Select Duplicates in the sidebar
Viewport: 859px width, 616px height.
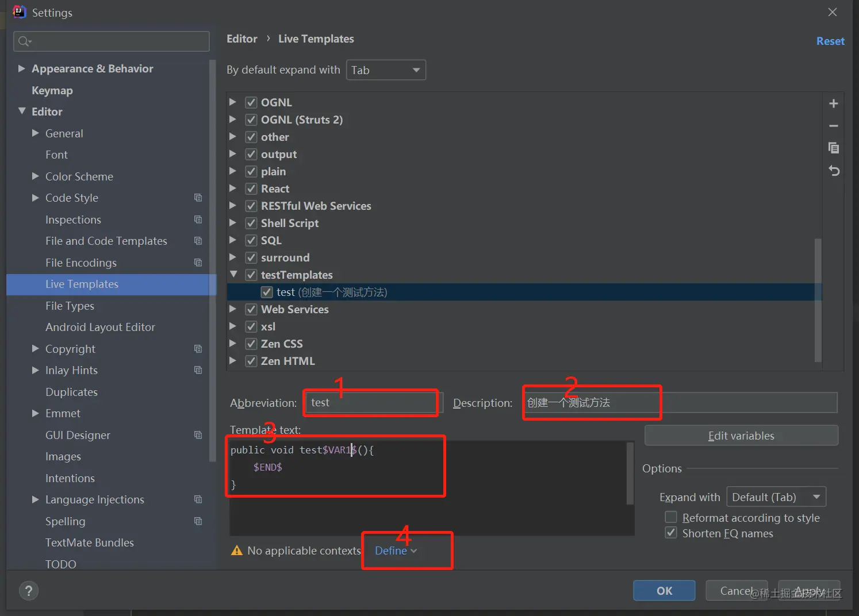click(x=71, y=392)
